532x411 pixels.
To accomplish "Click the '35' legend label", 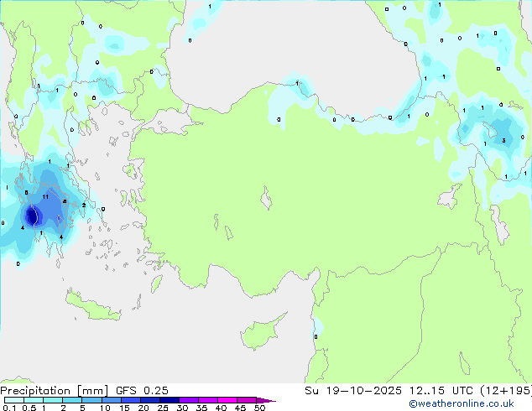I will click(x=201, y=408).
